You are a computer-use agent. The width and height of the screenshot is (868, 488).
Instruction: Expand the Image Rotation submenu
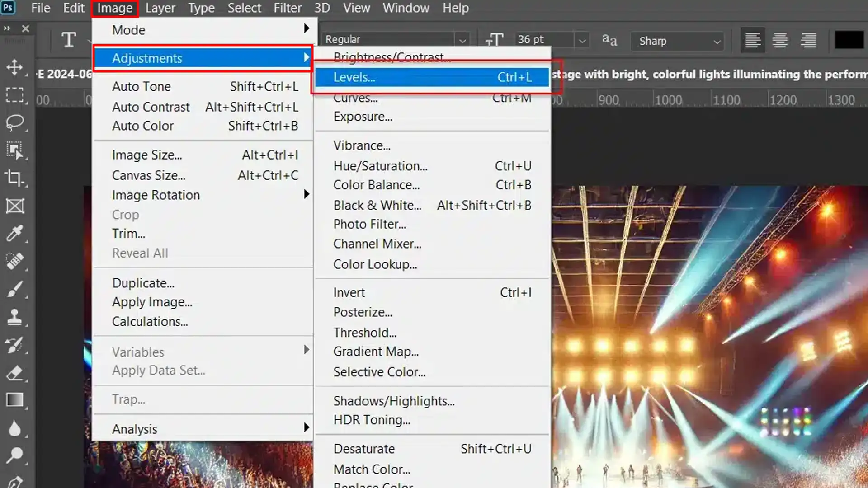[x=203, y=195]
